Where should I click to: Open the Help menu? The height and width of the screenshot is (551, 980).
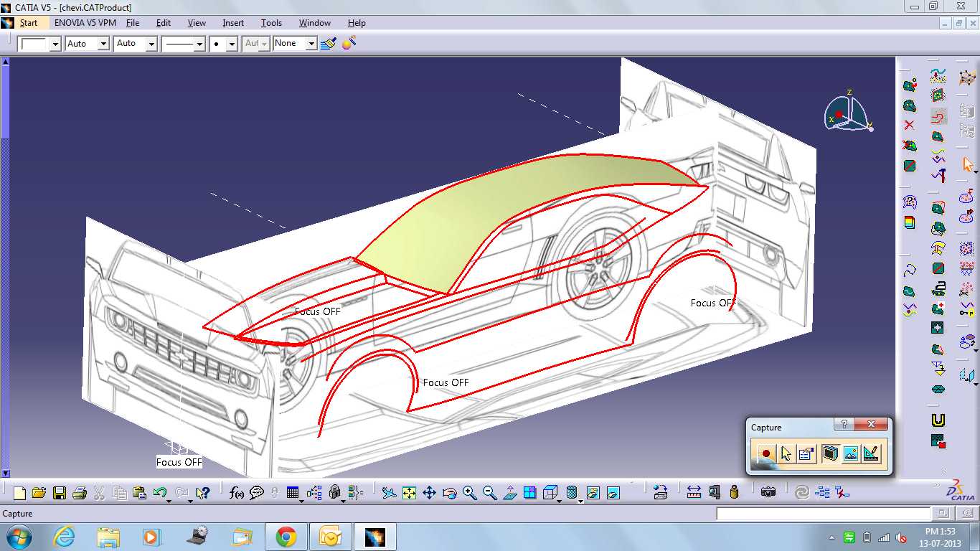357,23
